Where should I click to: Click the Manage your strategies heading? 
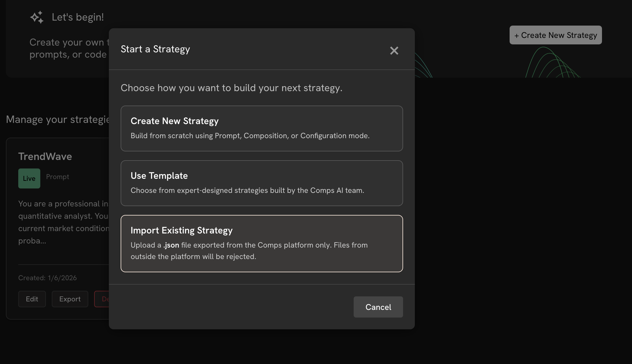[58, 119]
